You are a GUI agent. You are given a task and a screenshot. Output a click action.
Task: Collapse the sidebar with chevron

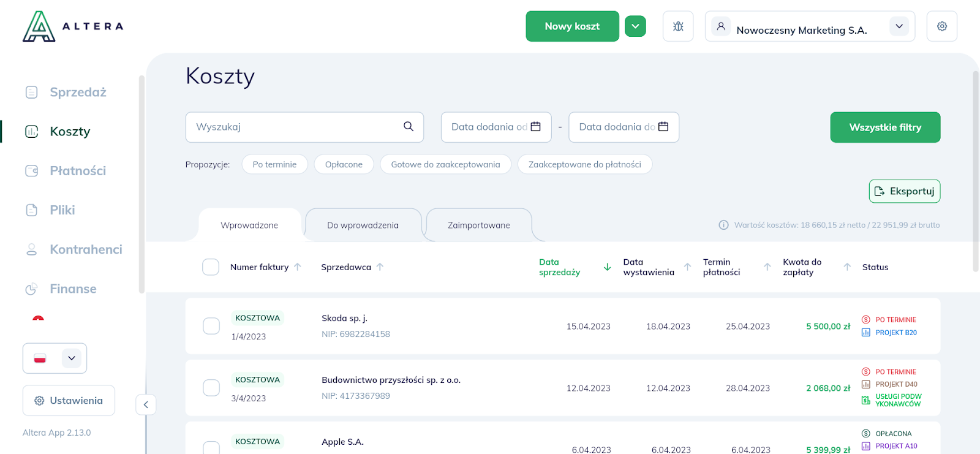146,404
